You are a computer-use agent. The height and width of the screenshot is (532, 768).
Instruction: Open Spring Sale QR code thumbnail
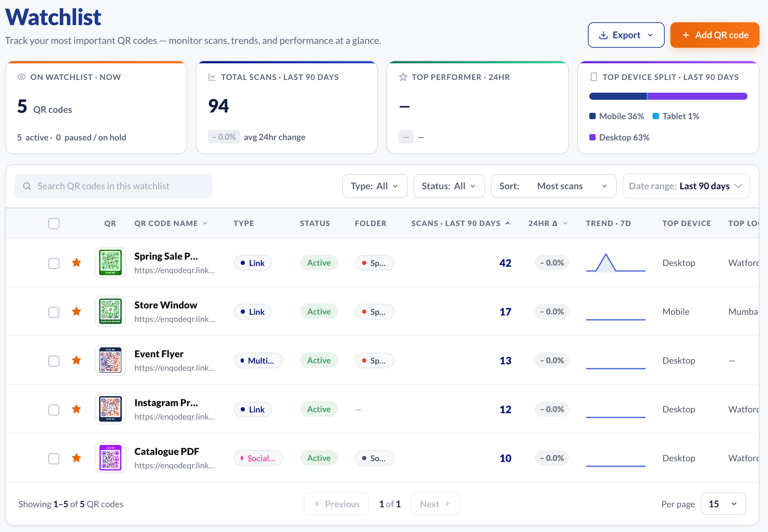click(110, 262)
